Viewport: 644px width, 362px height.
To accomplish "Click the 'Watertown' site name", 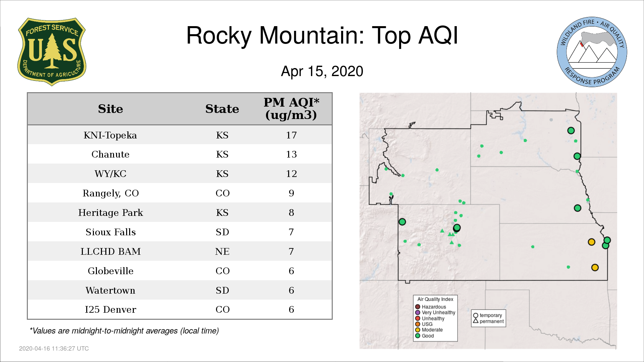I will coord(110,290).
